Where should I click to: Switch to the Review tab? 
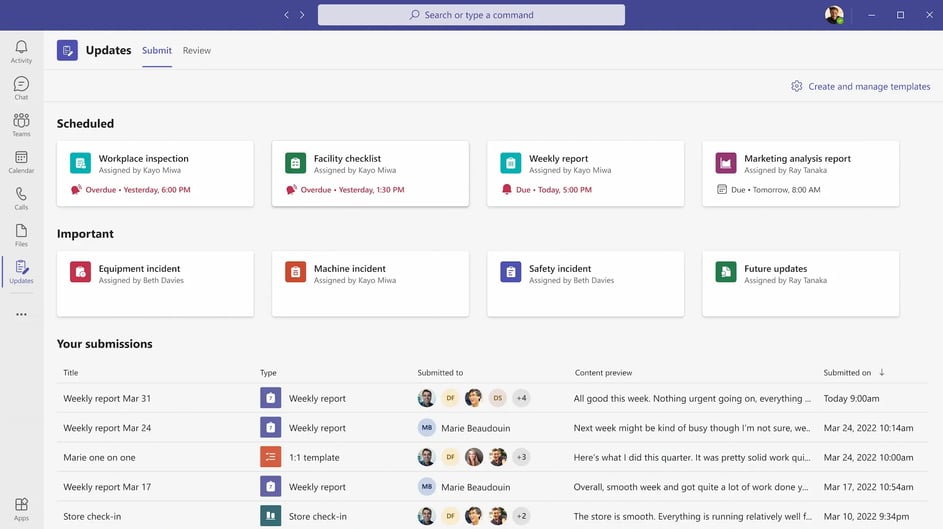(x=197, y=51)
